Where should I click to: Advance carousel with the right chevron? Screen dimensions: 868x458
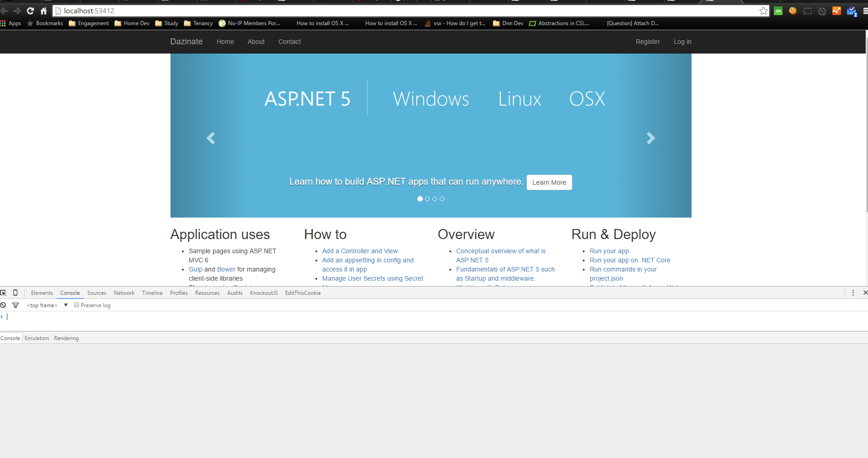[x=650, y=138]
